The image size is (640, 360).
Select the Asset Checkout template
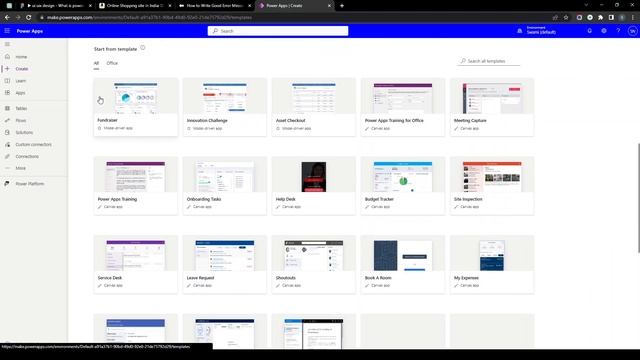pyautogui.click(x=314, y=107)
